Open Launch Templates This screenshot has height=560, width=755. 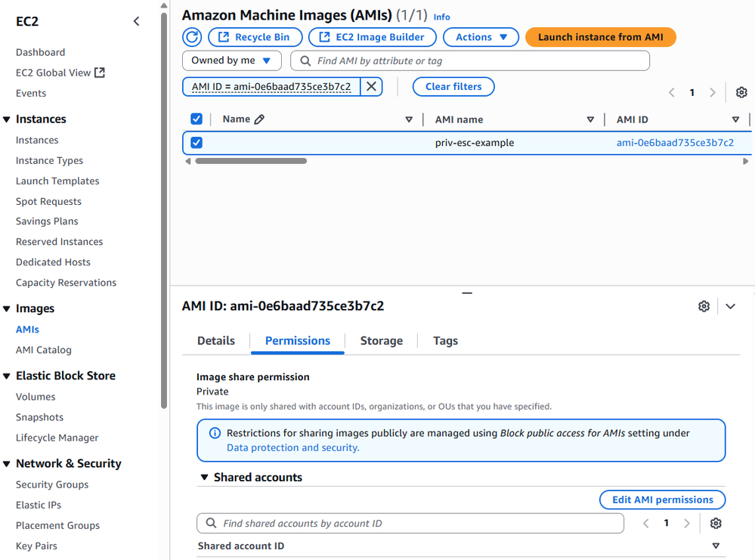click(57, 181)
